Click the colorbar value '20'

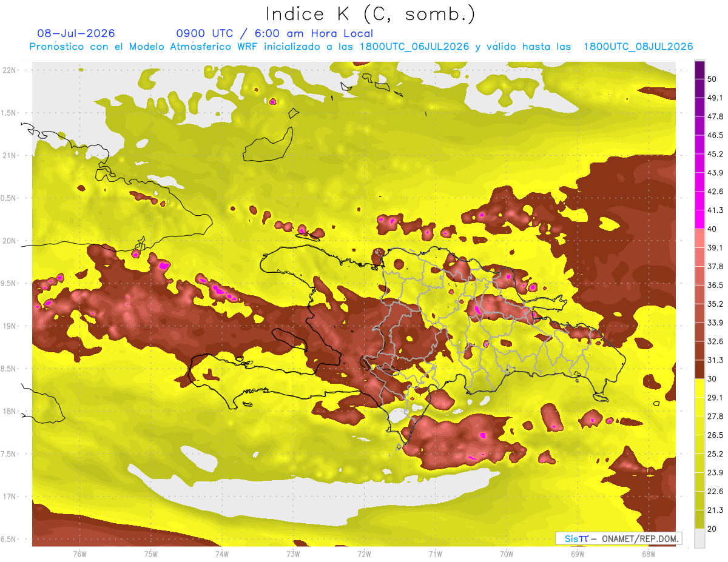pos(713,528)
